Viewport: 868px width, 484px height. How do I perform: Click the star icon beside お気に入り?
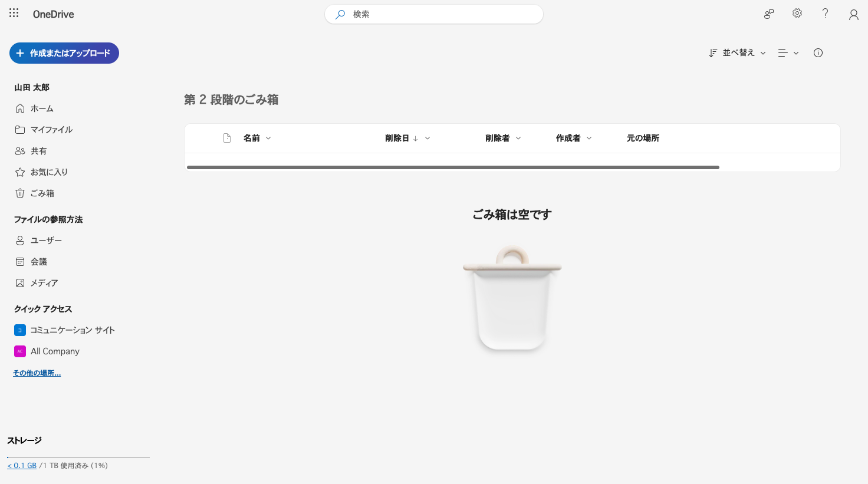20,172
